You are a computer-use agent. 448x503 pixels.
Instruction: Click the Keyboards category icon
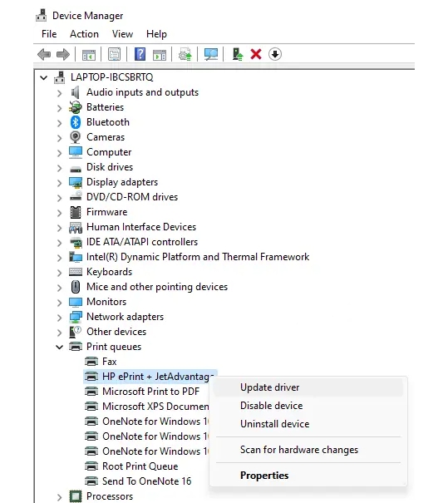[x=76, y=272]
